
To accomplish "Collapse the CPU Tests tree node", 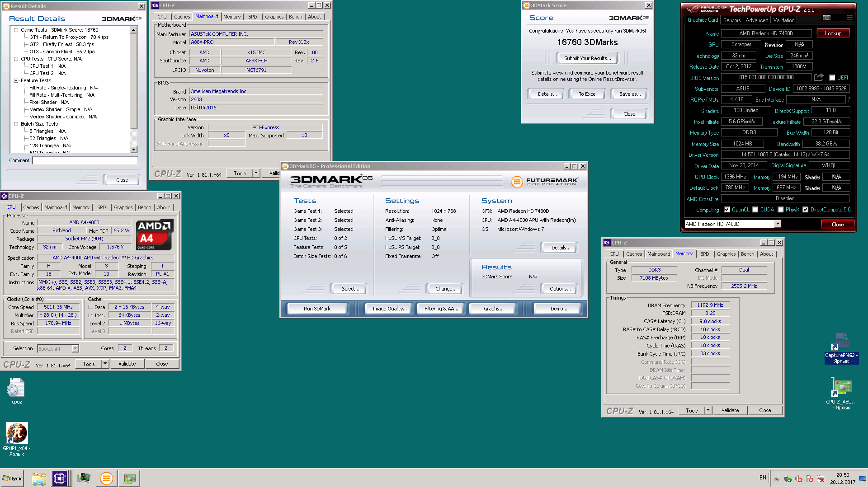I will [x=16, y=59].
